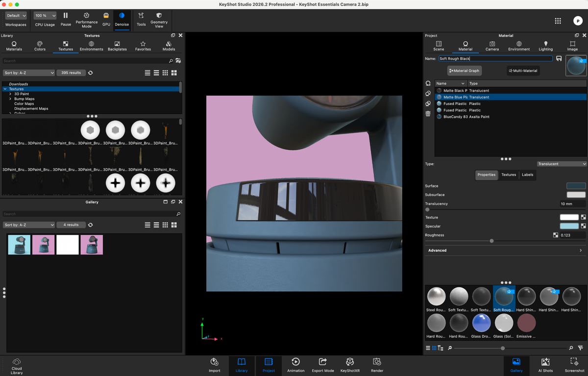The width and height of the screenshot is (588, 376).
Task: Open the user profile avatar
Action: coord(577,21)
